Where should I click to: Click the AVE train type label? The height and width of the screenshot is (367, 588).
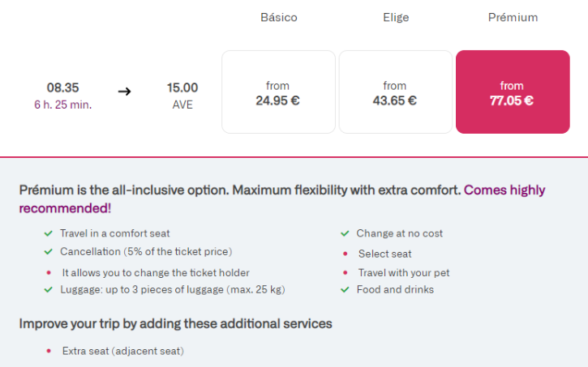tap(182, 105)
